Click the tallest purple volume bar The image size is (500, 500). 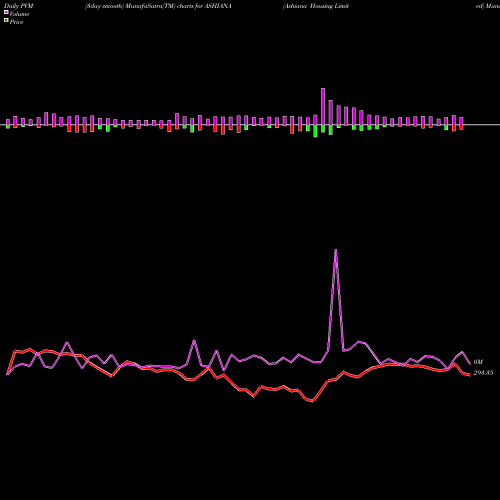[x=323, y=107]
